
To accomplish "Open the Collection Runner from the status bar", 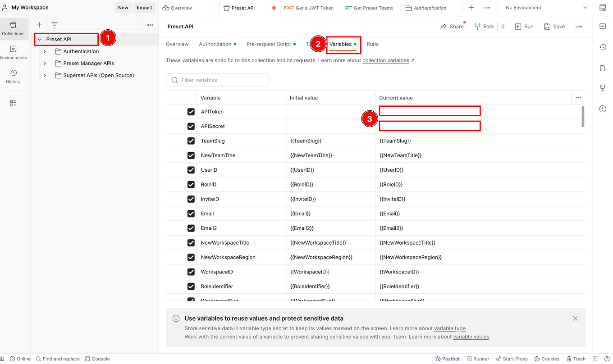I will click(x=478, y=359).
